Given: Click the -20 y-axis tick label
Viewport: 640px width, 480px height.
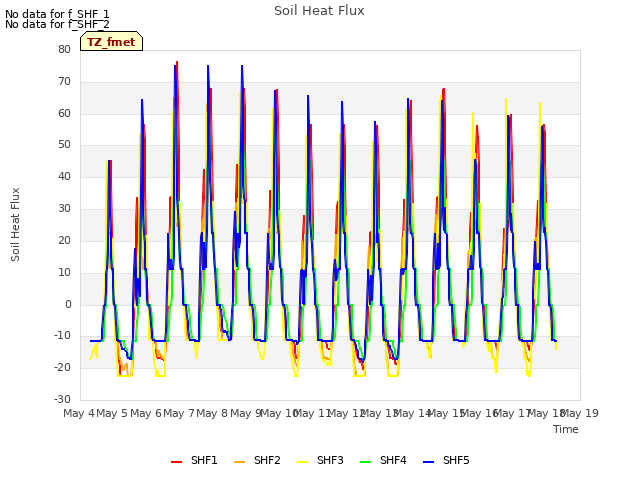Looking at the screenshot, I should point(63,368).
